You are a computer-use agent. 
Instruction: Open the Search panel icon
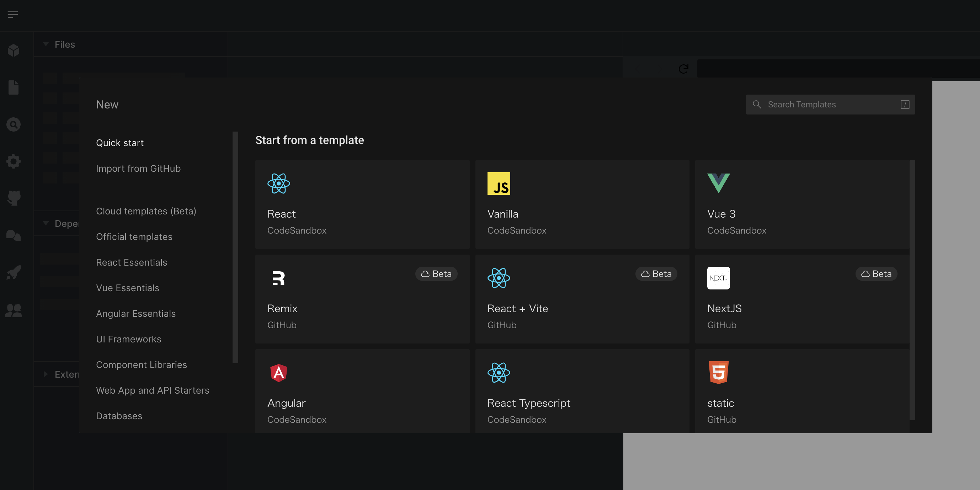13,124
